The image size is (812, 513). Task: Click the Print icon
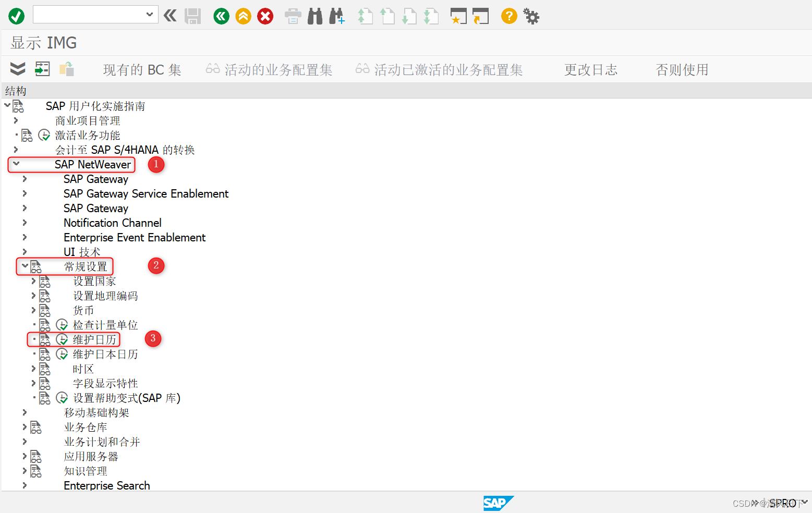tap(293, 16)
